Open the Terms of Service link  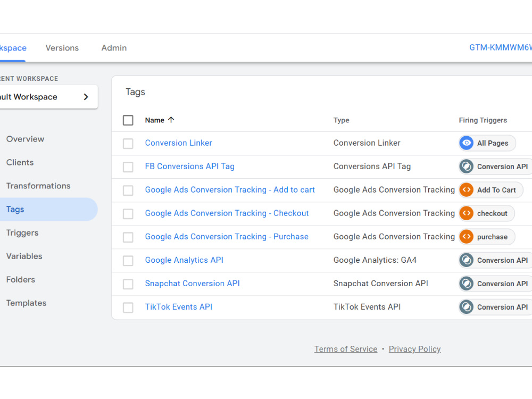tap(346, 349)
